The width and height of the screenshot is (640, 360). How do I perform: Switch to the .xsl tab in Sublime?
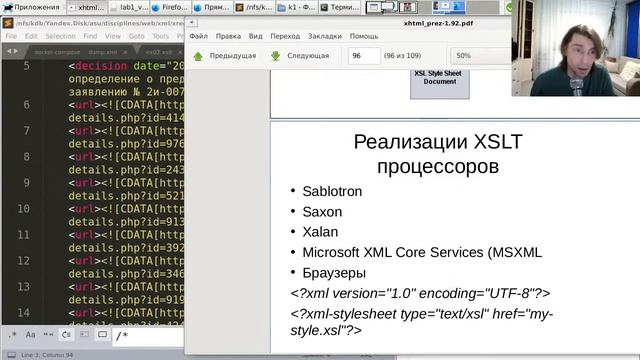point(158,52)
